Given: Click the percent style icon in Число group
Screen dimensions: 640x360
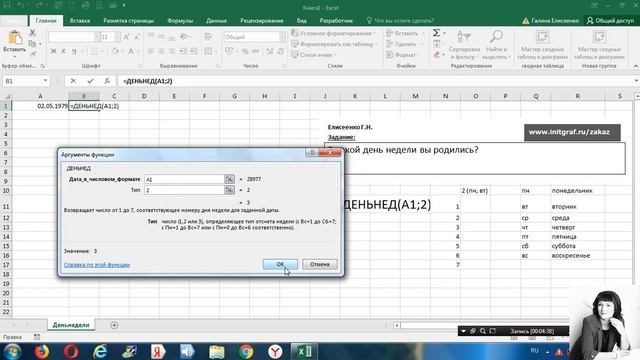Looking at the screenshot, I should (245, 51).
